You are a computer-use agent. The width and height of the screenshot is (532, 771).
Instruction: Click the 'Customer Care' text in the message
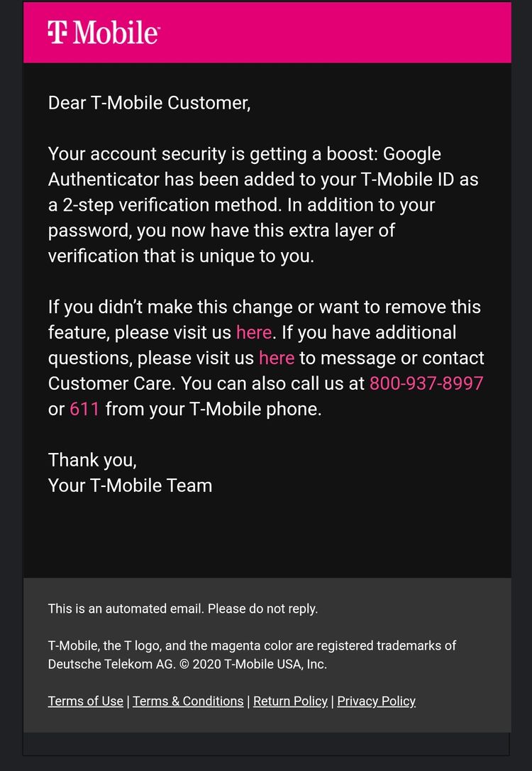pyautogui.click(x=111, y=383)
